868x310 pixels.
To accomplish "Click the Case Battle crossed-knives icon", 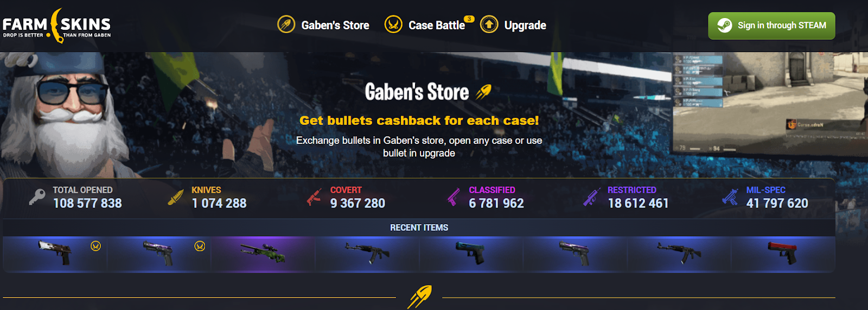I will (393, 24).
